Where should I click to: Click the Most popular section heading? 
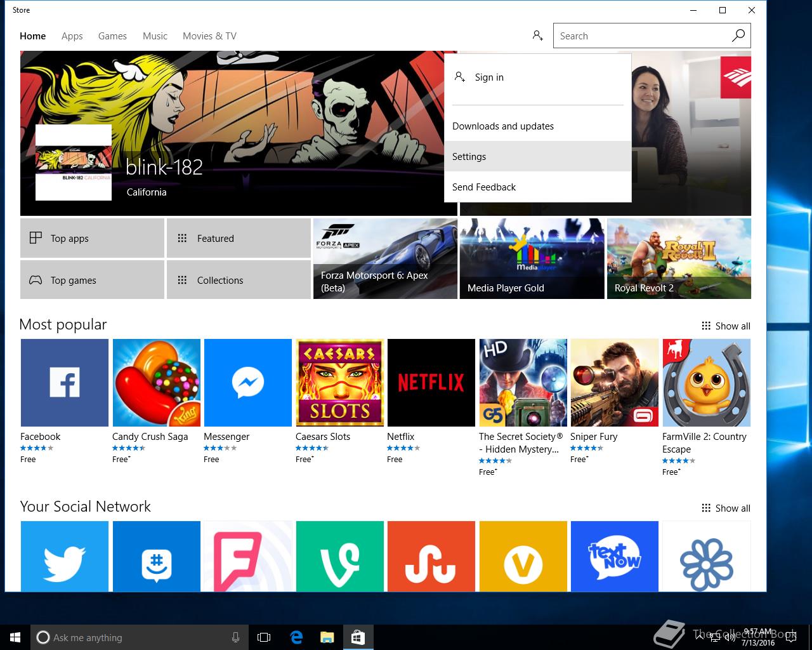pyautogui.click(x=63, y=324)
